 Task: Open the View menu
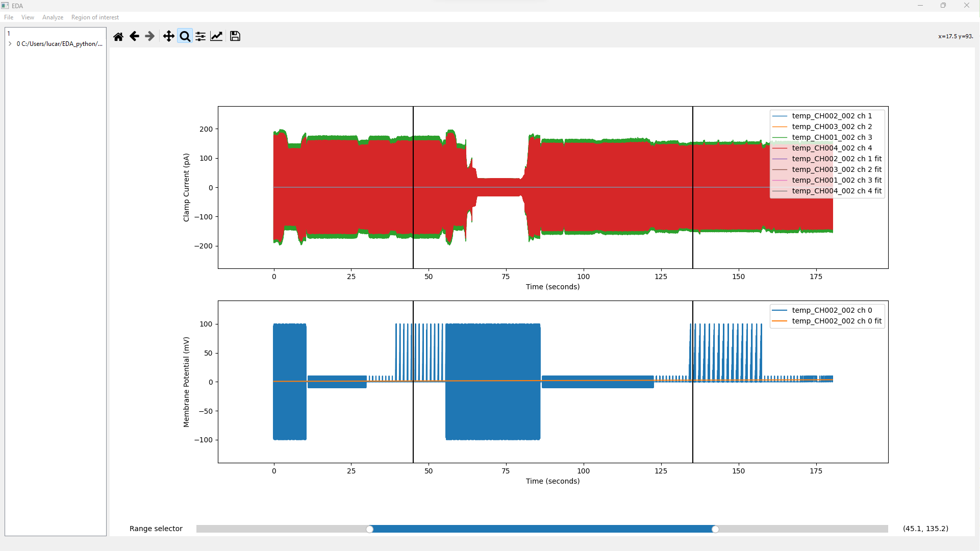click(28, 17)
